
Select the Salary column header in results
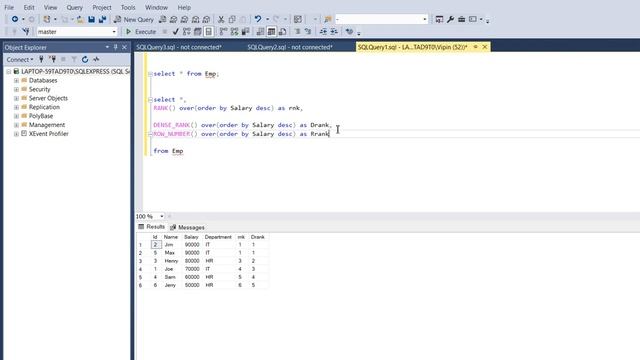click(x=191, y=237)
